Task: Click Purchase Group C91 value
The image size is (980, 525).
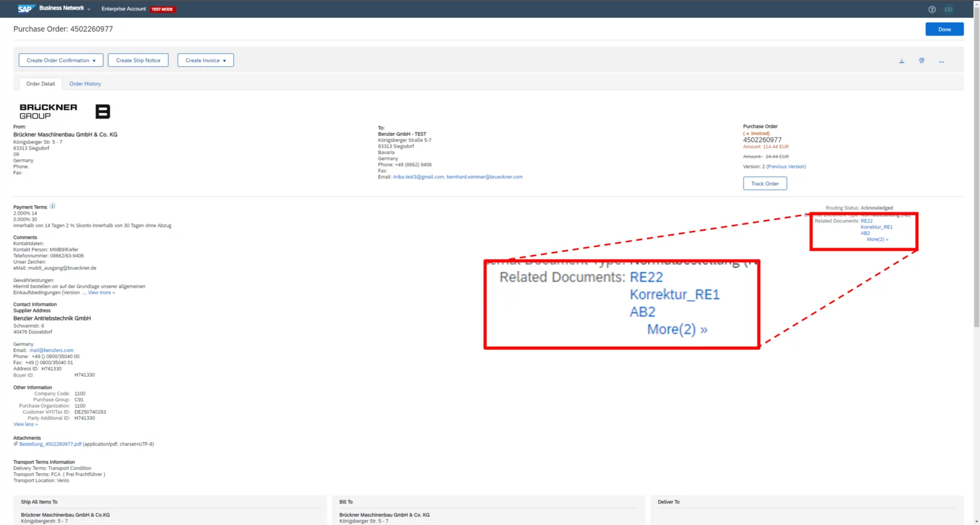Action: (x=79, y=400)
